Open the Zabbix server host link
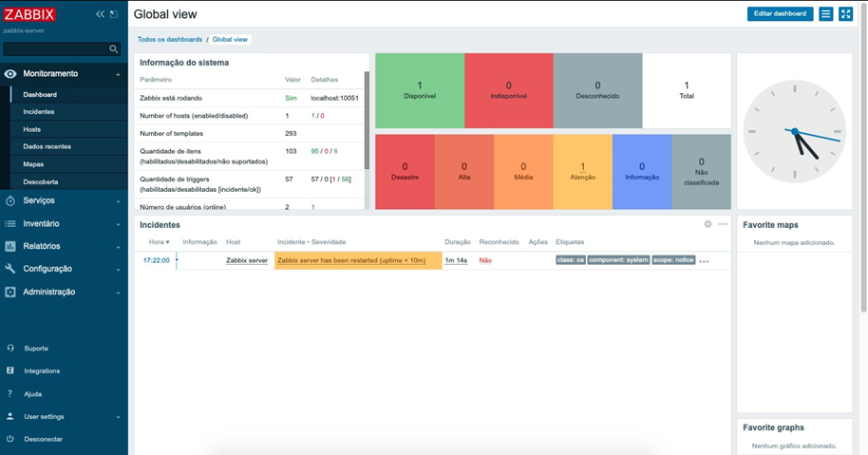 (x=247, y=260)
